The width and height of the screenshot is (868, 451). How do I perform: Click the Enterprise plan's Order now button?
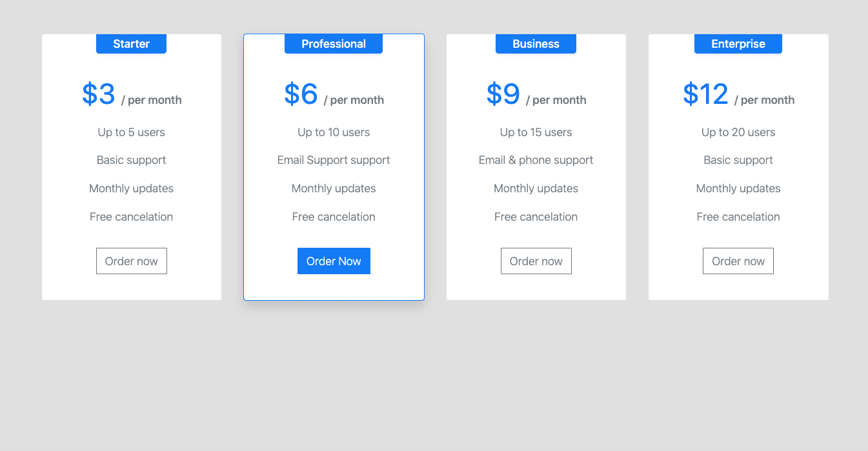click(738, 261)
